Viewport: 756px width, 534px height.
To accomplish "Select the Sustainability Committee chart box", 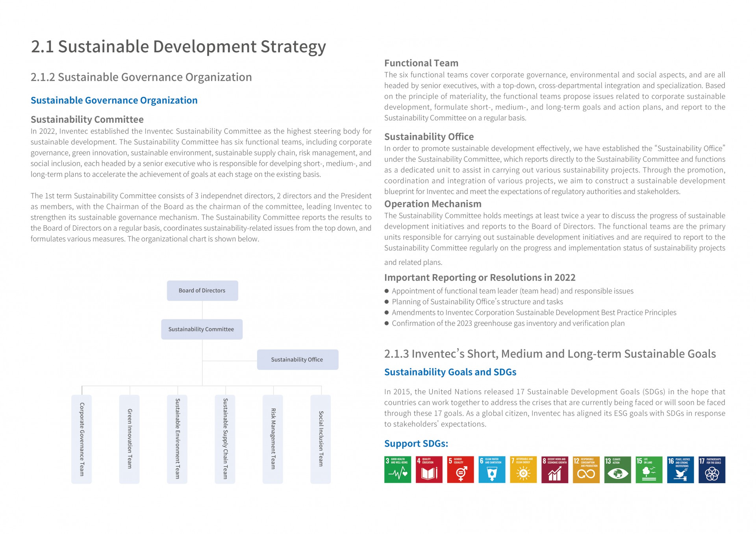I will (202, 329).
